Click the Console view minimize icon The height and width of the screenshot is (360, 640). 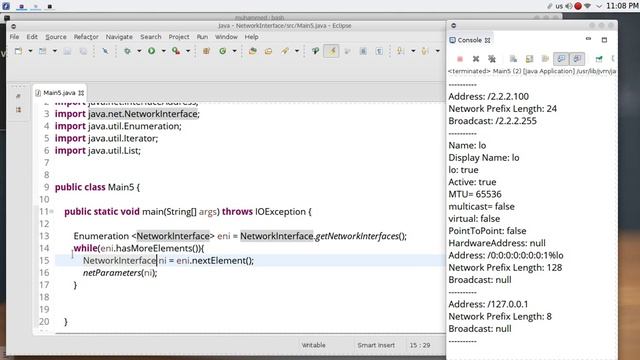point(588,39)
